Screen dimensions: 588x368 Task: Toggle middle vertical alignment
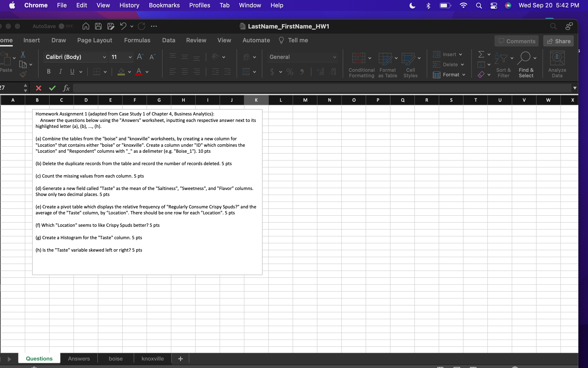(x=185, y=57)
